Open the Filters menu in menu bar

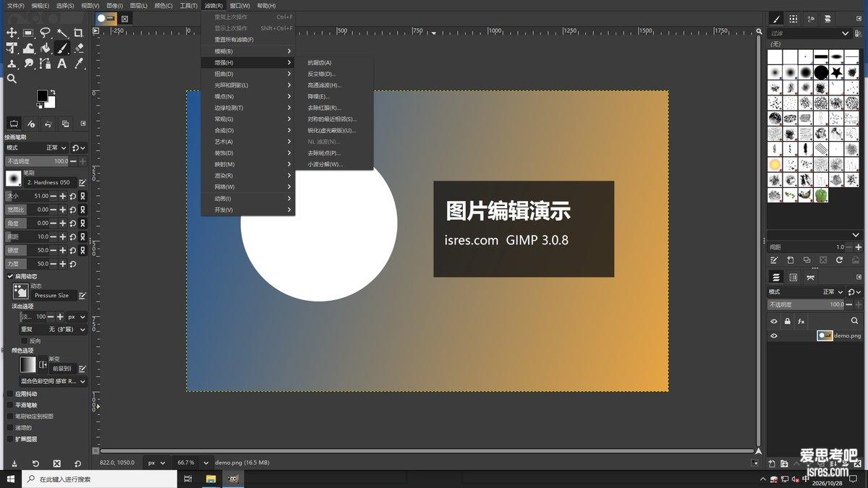click(213, 5)
